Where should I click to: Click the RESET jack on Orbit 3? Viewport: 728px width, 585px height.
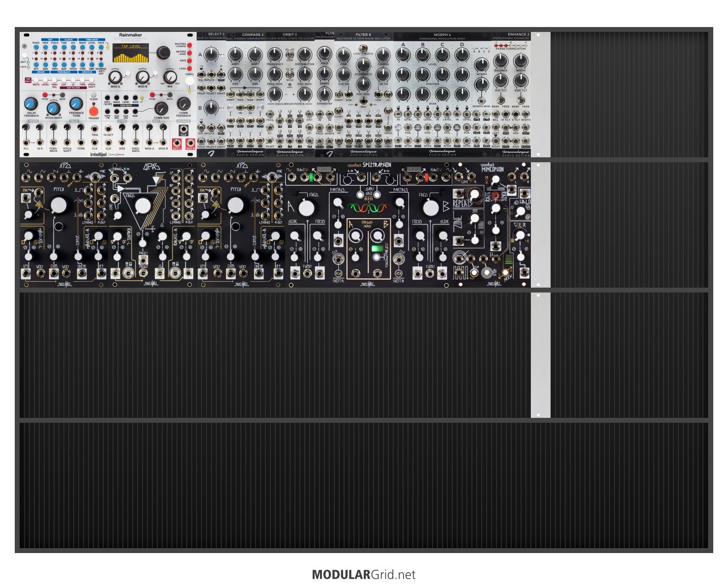(270, 141)
